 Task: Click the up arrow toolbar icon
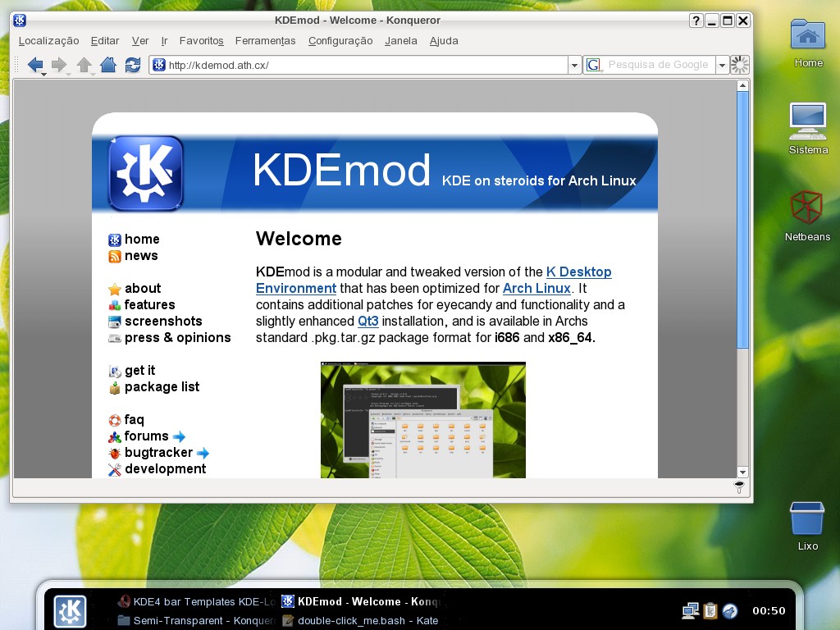[84, 65]
